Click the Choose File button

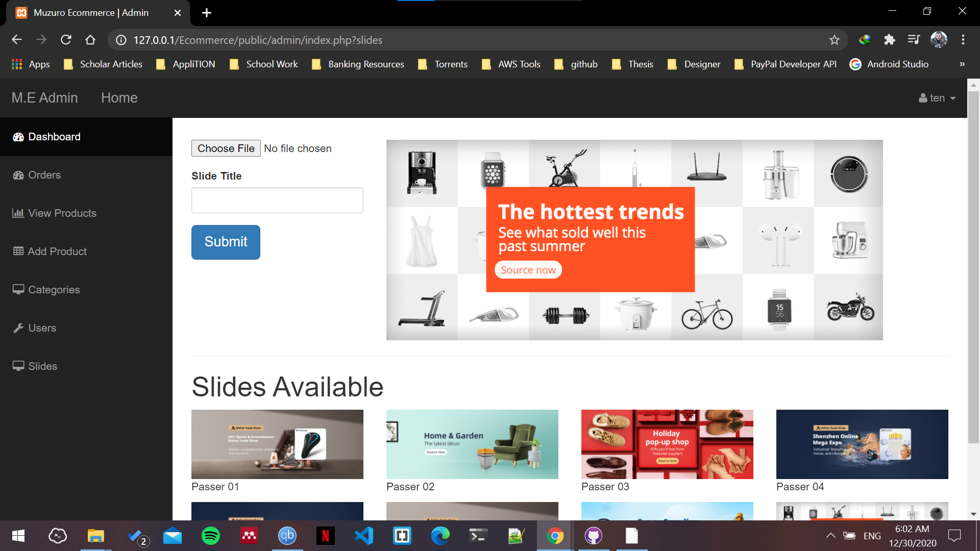(226, 148)
